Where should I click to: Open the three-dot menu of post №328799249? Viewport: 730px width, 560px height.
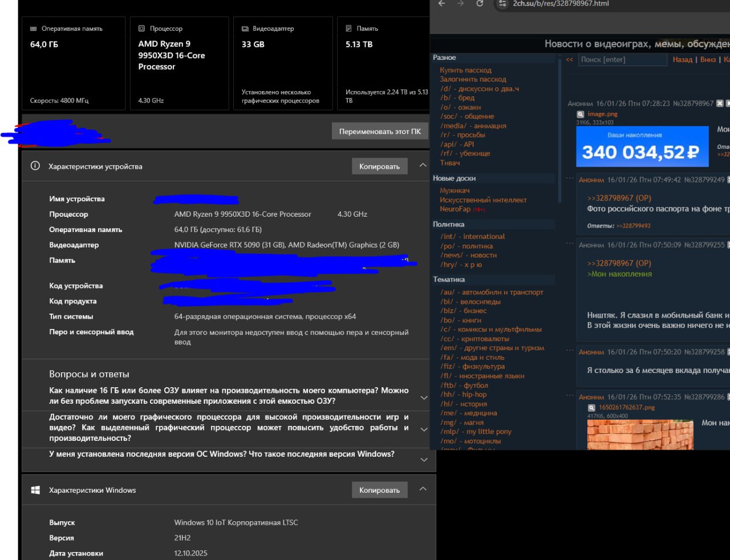[570, 178]
